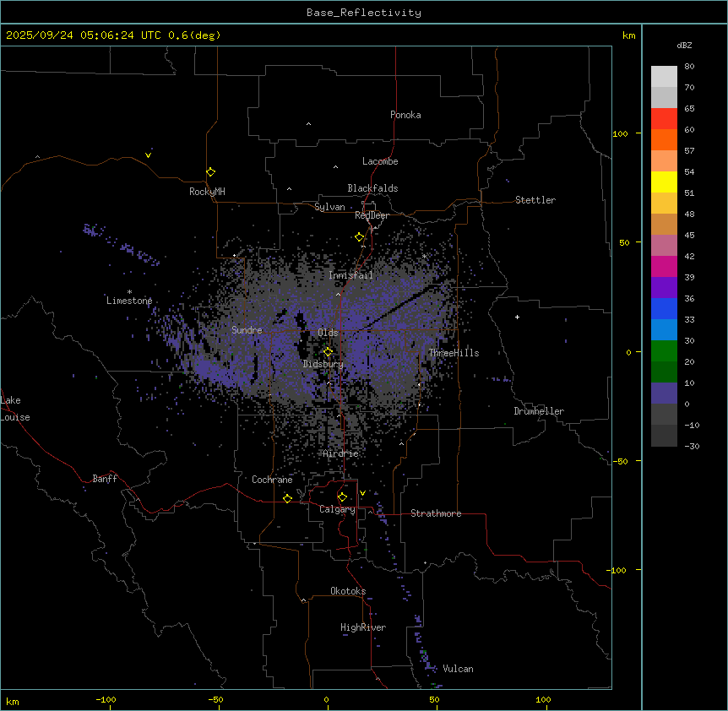This screenshot has height=711, width=728.
Task: Click the Stettler city label
Action: (535, 200)
